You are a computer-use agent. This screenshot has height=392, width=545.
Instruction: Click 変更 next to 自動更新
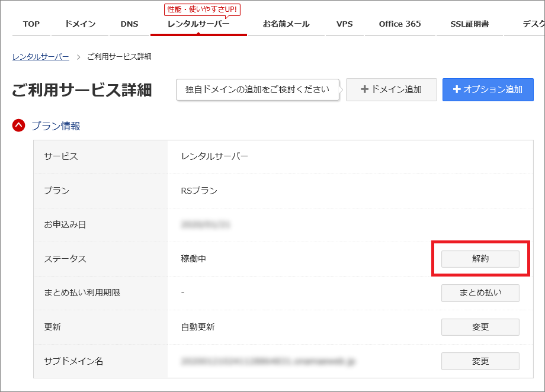pyautogui.click(x=480, y=327)
